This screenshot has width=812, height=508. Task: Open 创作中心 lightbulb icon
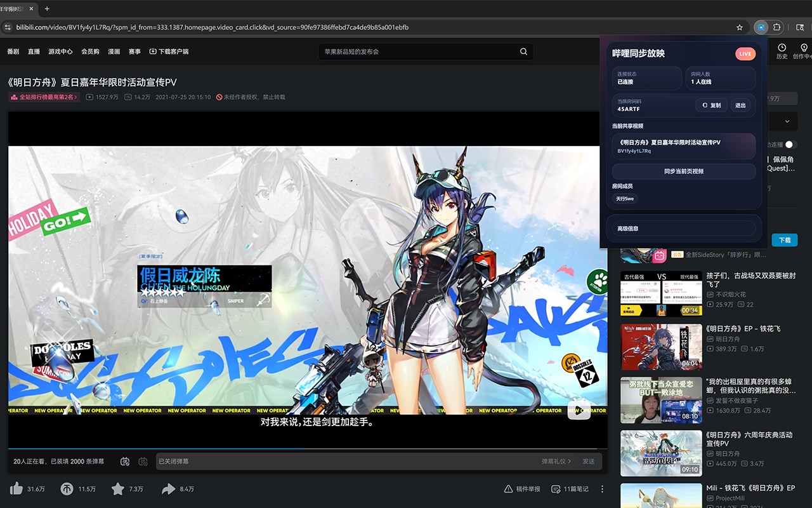pyautogui.click(x=803, y=51)
